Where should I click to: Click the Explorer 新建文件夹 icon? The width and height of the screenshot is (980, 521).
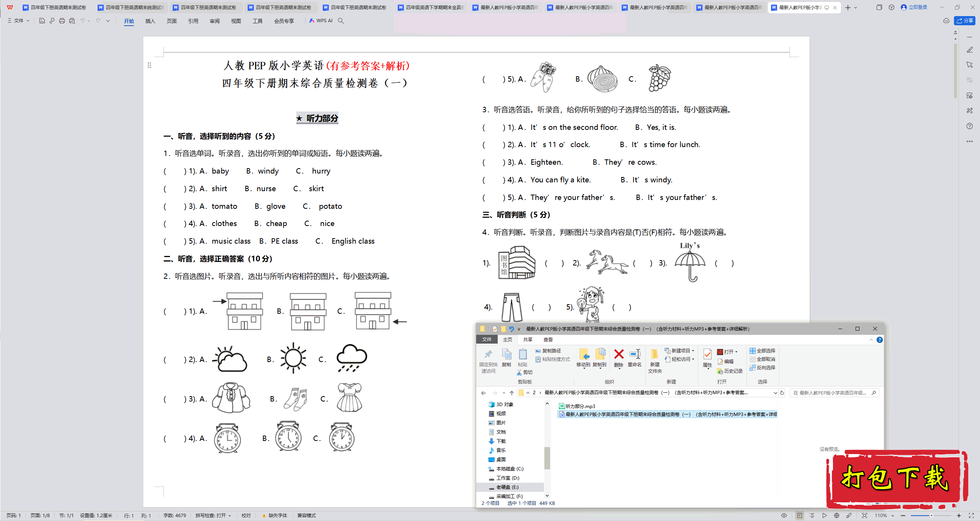point(655,360)
